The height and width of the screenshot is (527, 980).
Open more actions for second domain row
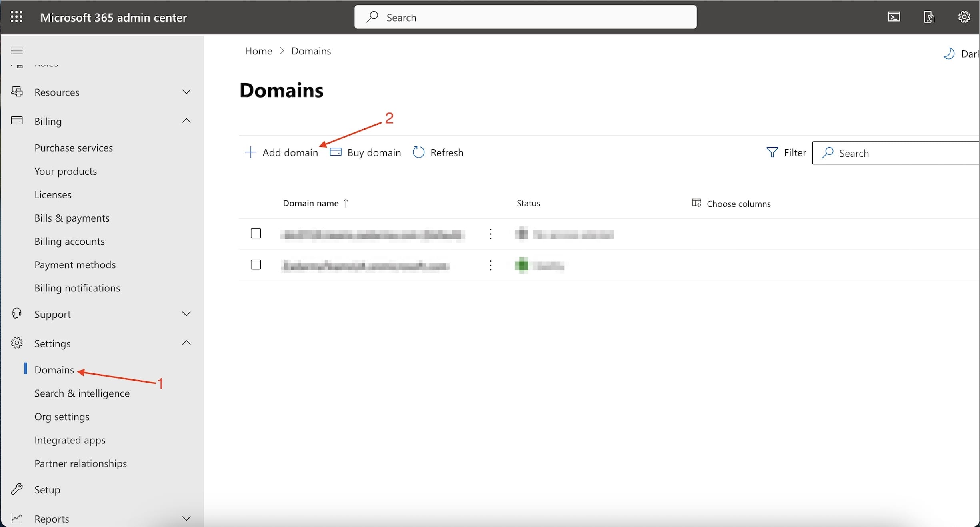(x=490, y=265)
